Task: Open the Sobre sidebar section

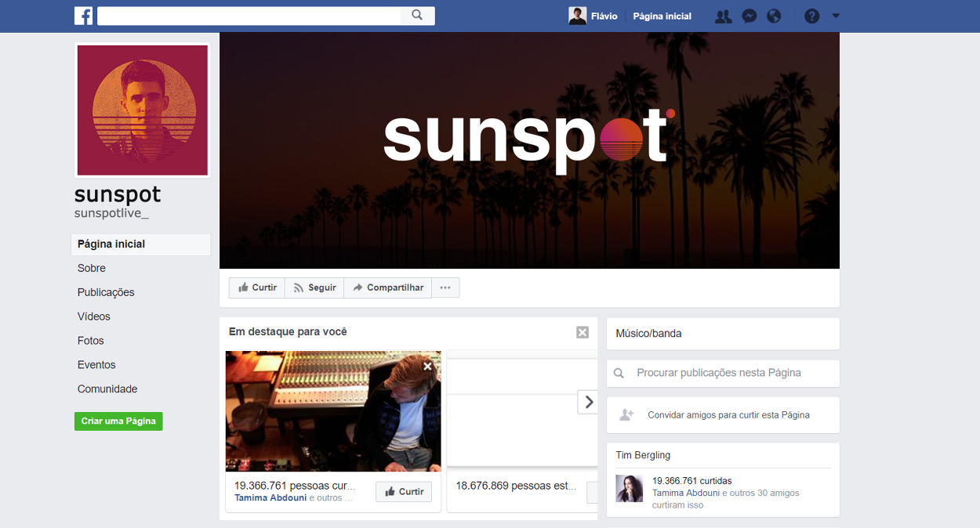Action: click(92, 268)
